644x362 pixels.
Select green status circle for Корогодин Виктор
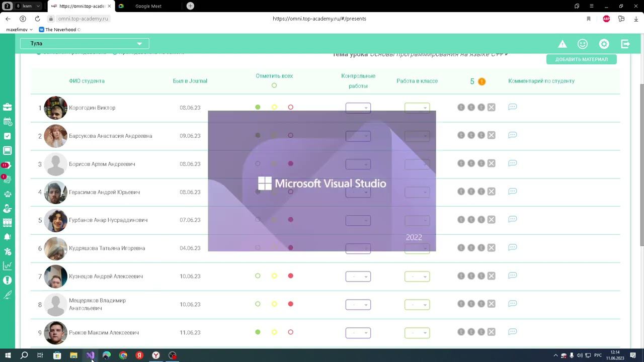pyautogui.click(x=258, y=107)
